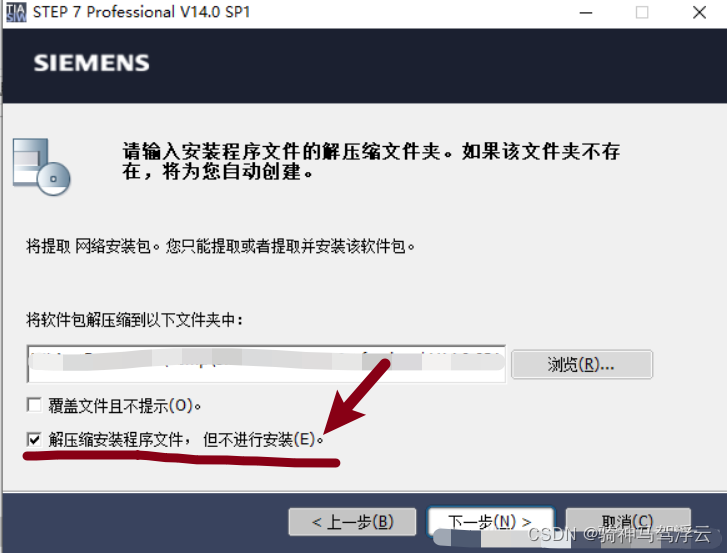
Task: Click the TIA application icon in title bar
Action: (16, 12)
